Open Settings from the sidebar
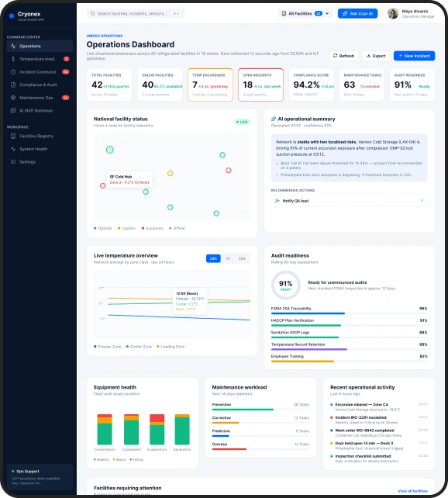This screenshot has height=498, width=448. pyautogui.click(x=40, y=162)
